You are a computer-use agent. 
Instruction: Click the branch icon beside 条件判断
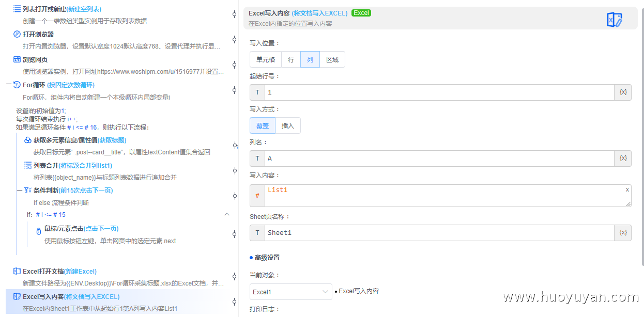pyautogui.click(x=28, y=191)
